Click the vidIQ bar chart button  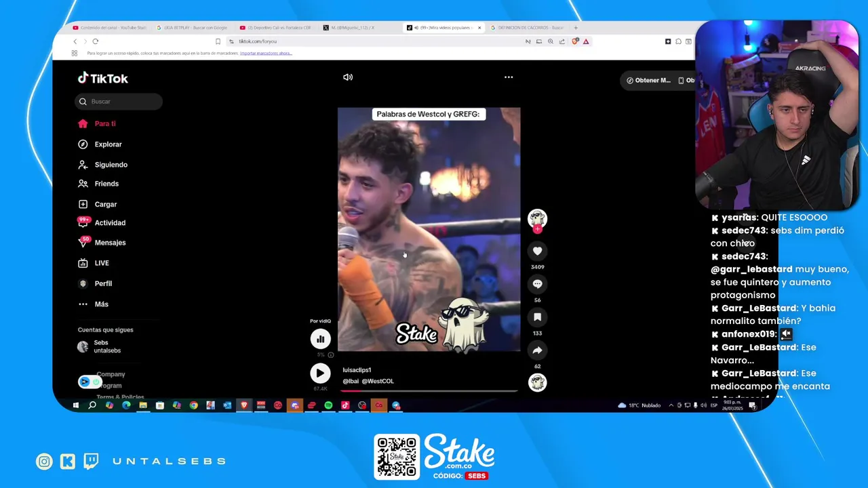coord(320,339)
